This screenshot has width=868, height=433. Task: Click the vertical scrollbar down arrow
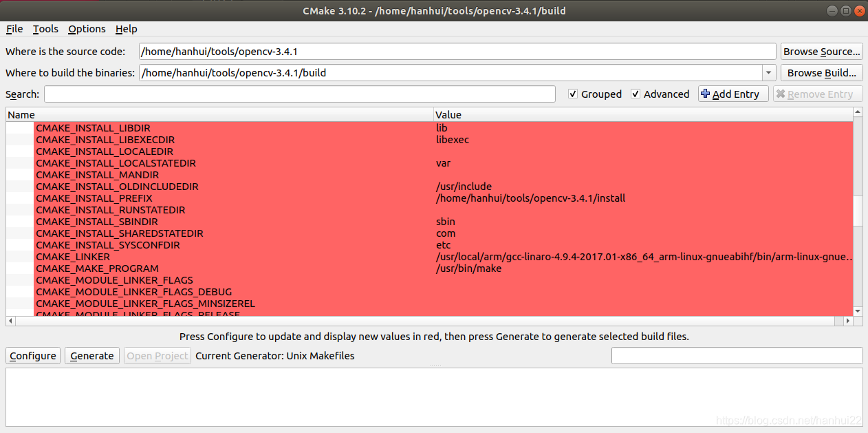856,310
